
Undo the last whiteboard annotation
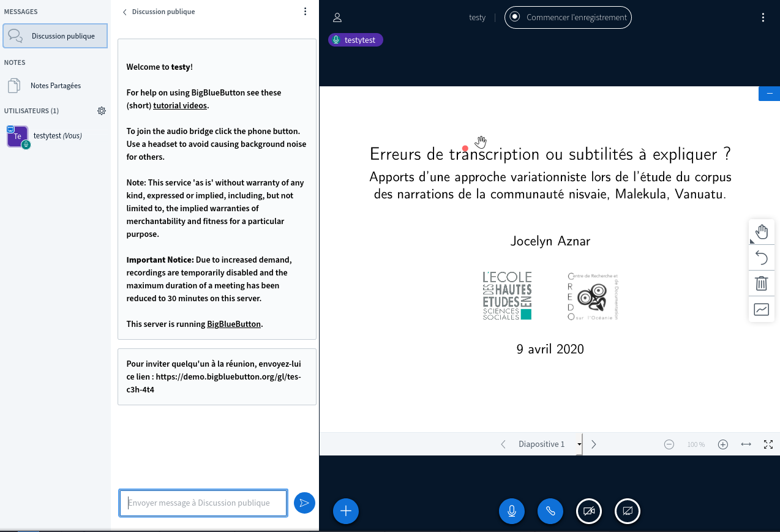[762, 258]
